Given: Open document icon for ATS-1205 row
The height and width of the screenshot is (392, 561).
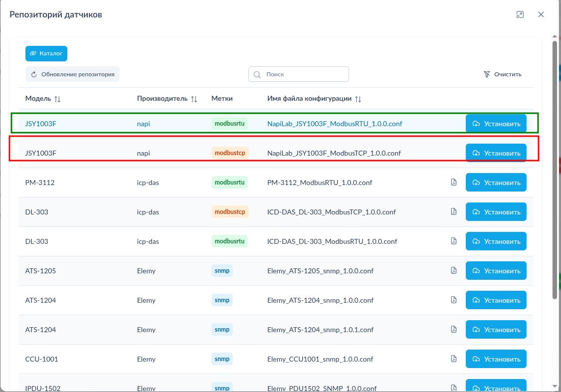Looking at the screenshot, I should tap(454, 271).
